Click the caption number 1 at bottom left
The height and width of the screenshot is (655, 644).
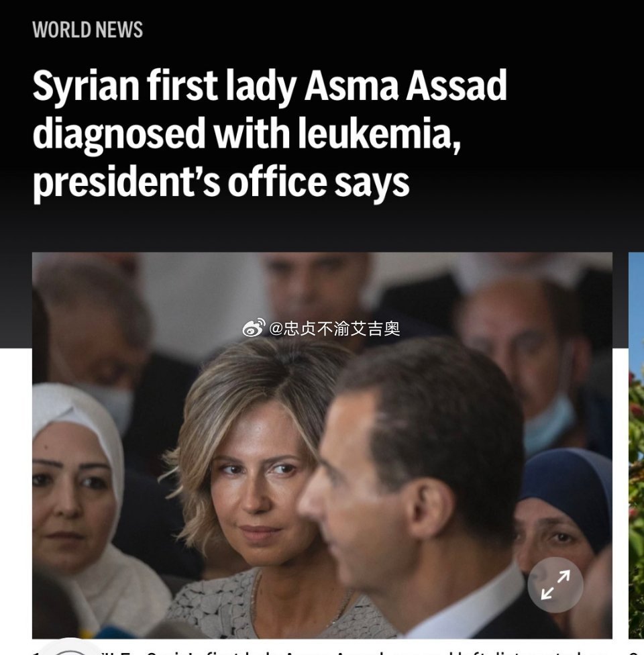(37, 652)
